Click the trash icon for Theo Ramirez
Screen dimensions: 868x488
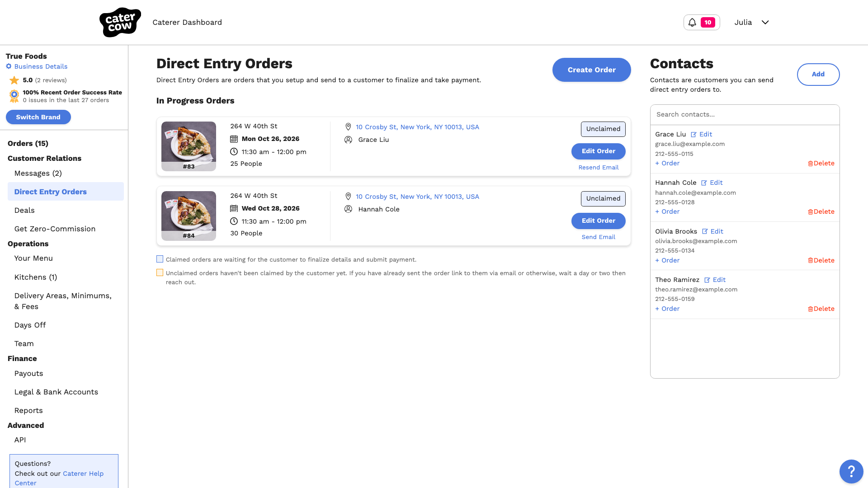click(811, 309)
